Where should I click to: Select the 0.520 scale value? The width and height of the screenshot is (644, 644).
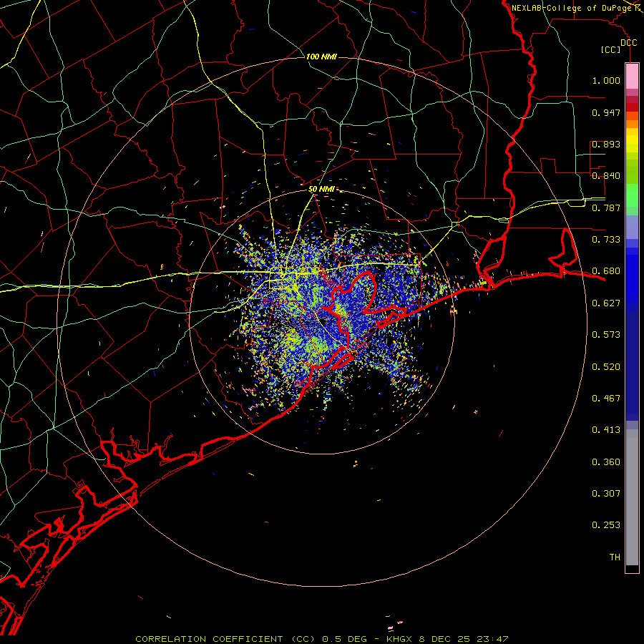point(606,367)
